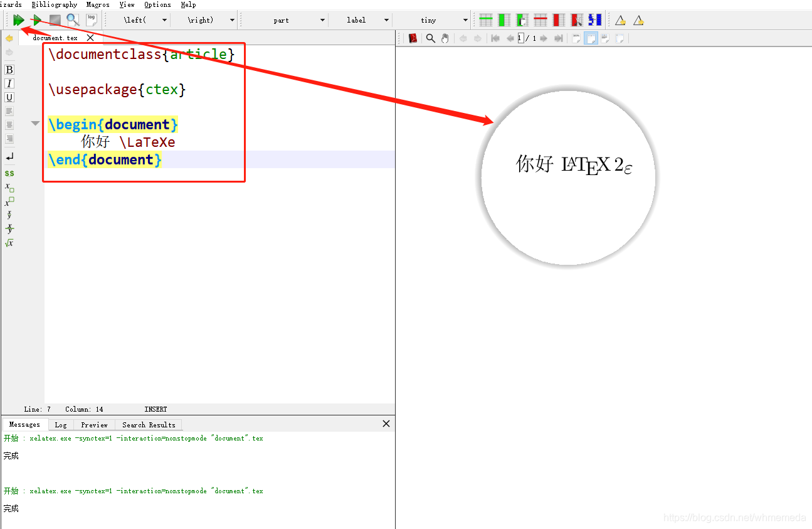Image resolution: width=812 pixels, height=529 pixels.
Task: Click red PDF external viewer icon
Action: (x=413, y=38)
